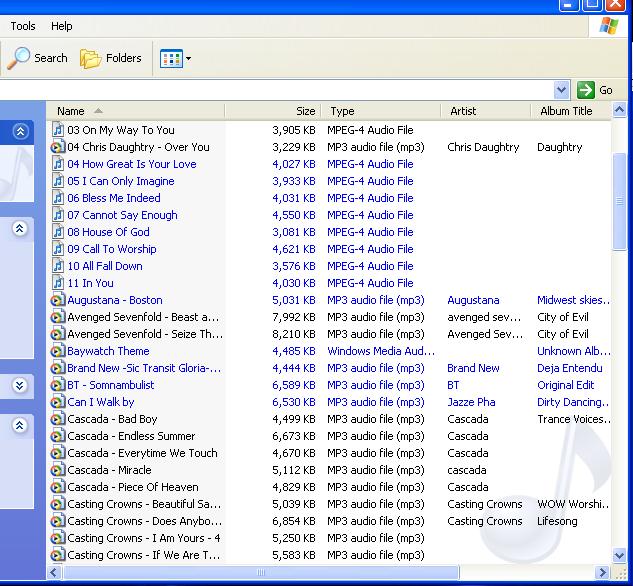This screenshot has width=633, height=586.
Task: Click the Name column header
Action: pos(135,111)
